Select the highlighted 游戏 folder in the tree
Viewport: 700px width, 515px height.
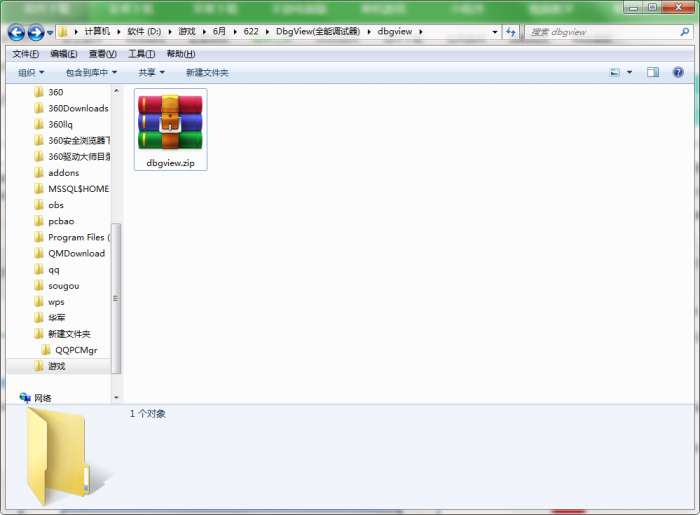tap(57, 366)
